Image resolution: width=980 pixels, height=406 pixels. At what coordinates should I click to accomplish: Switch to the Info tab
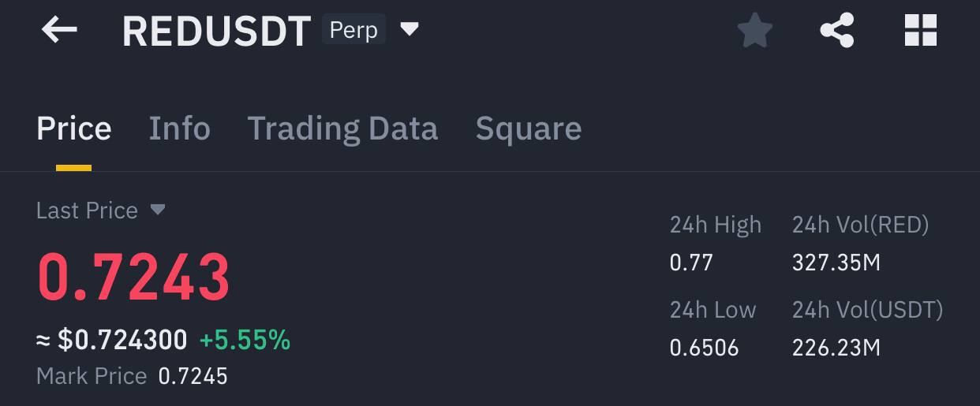(180, 129)
